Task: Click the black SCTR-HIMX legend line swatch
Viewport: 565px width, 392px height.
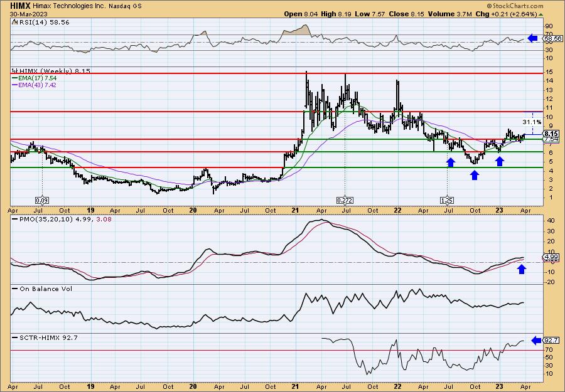Action: 15,337
